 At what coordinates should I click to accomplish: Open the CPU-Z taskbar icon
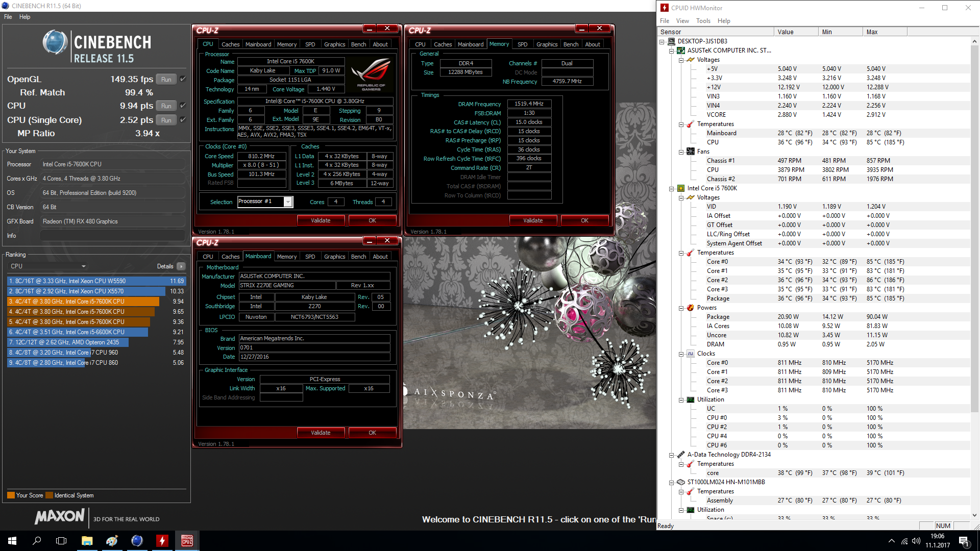click(187, 541)
